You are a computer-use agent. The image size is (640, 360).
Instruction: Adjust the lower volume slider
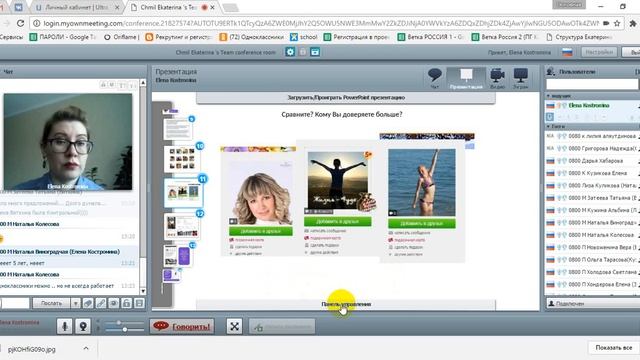click(x=124, y=329)
